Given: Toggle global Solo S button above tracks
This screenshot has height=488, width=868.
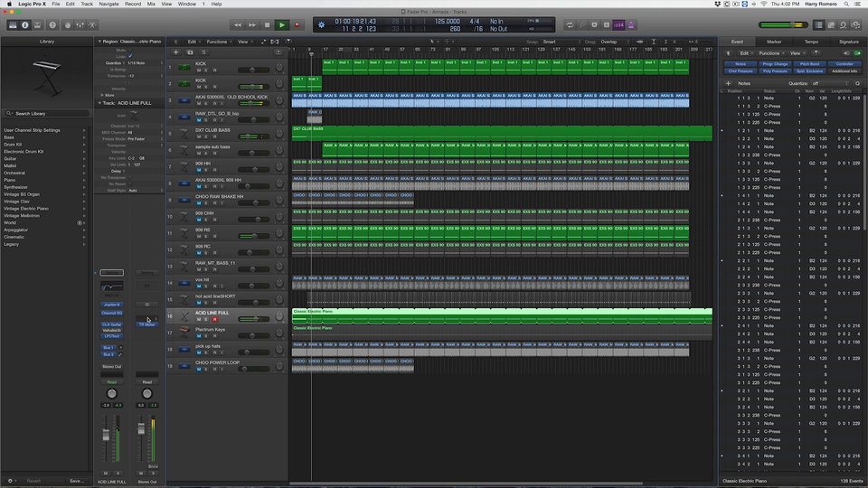Looking at the screenshot, I should pyautogui.click(x=203, y=52).
